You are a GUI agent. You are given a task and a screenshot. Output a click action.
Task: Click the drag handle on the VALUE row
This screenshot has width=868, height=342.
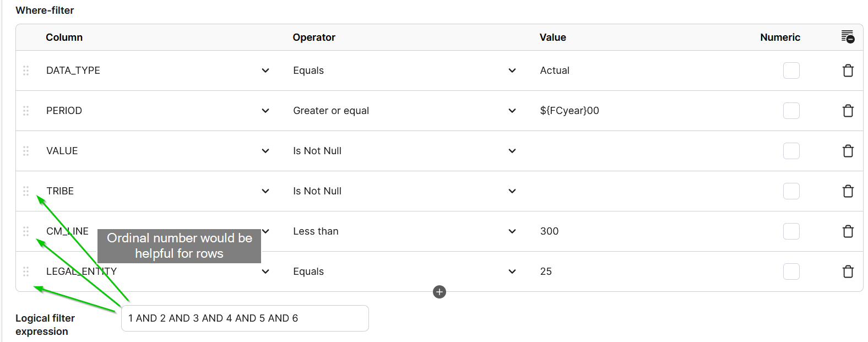tap(26, 151)
